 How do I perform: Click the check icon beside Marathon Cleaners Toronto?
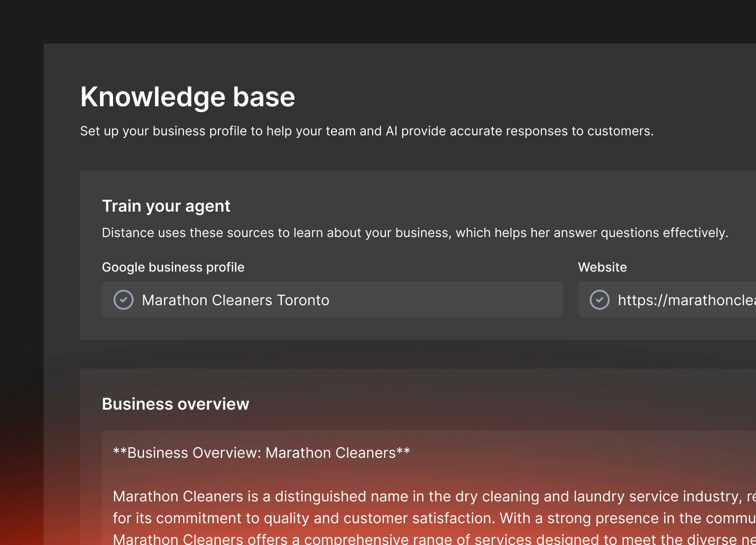(123, 300)
